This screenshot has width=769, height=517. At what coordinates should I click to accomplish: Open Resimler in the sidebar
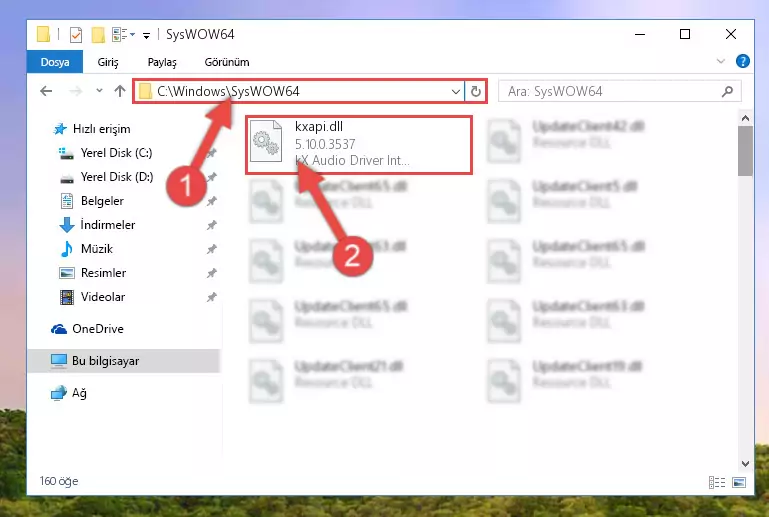point(92,273)
